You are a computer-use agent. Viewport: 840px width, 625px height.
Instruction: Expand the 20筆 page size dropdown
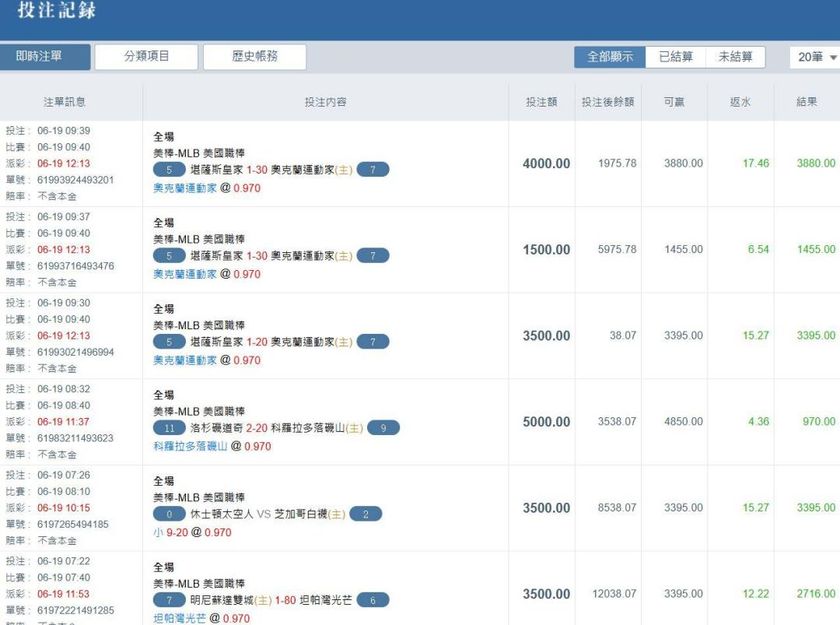coord(817,58)
